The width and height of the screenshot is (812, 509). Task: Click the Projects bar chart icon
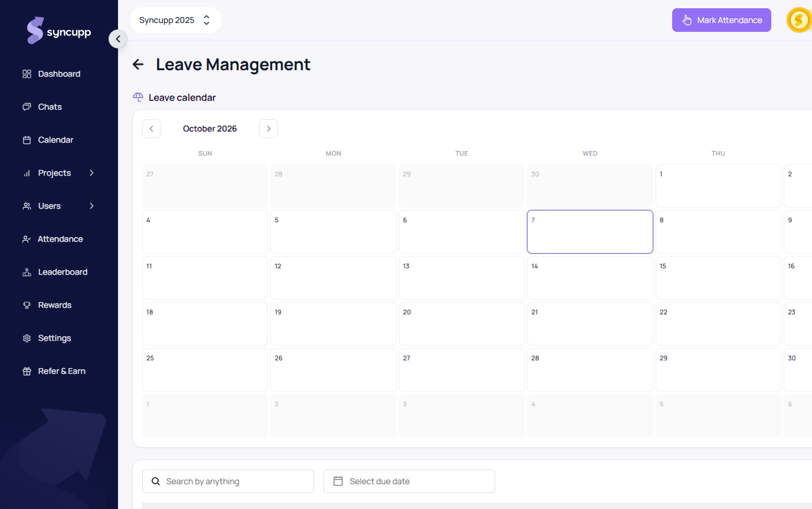[x=27, y=173]
